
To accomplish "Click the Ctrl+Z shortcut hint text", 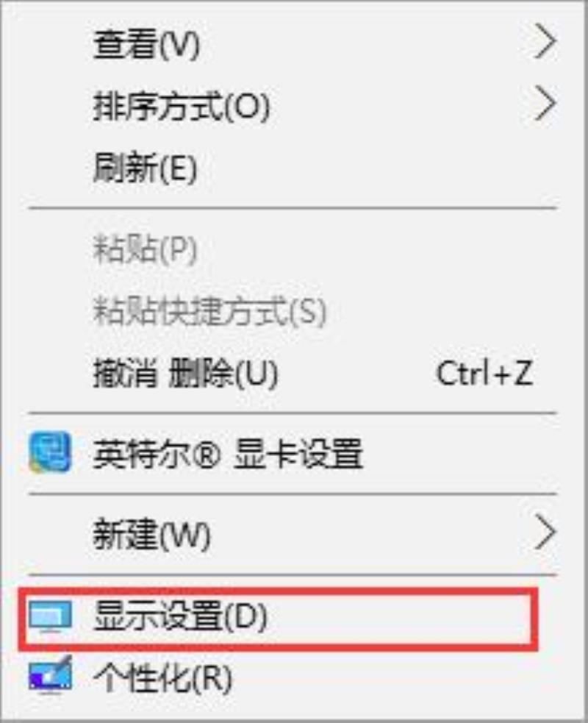I will [484, 373].
